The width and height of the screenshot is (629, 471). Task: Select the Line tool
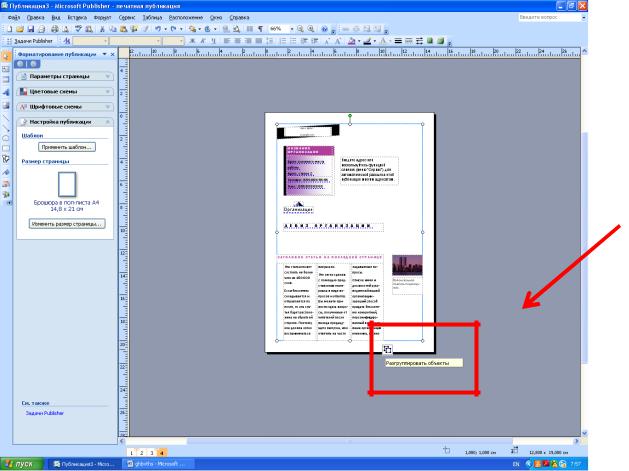click(x=6, y=118)
